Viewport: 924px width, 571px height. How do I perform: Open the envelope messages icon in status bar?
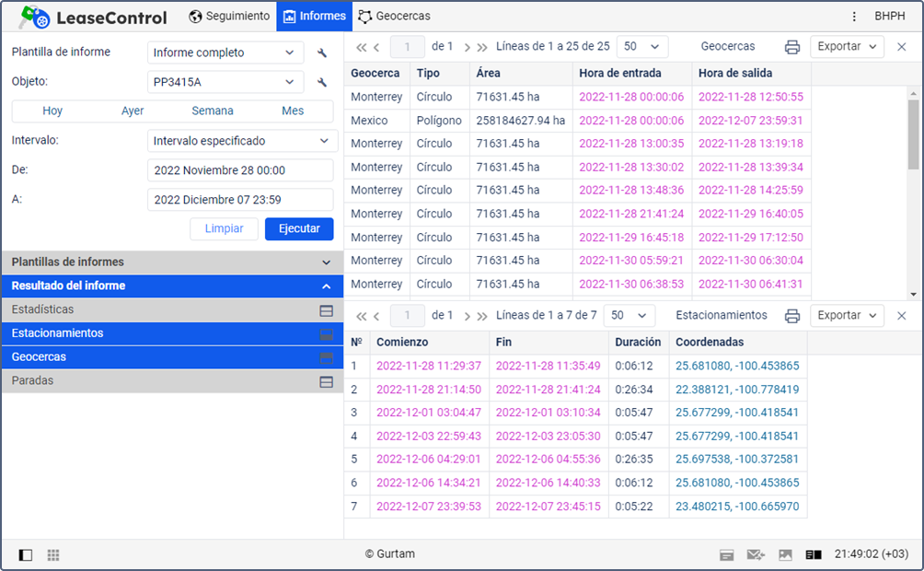(x=755, y=554)
